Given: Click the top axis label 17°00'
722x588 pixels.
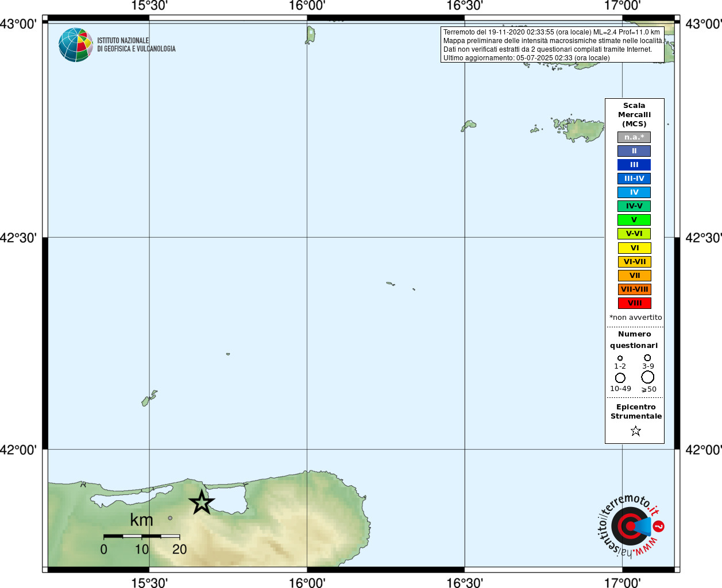Looking at the screenshot, I should [623, 6].
